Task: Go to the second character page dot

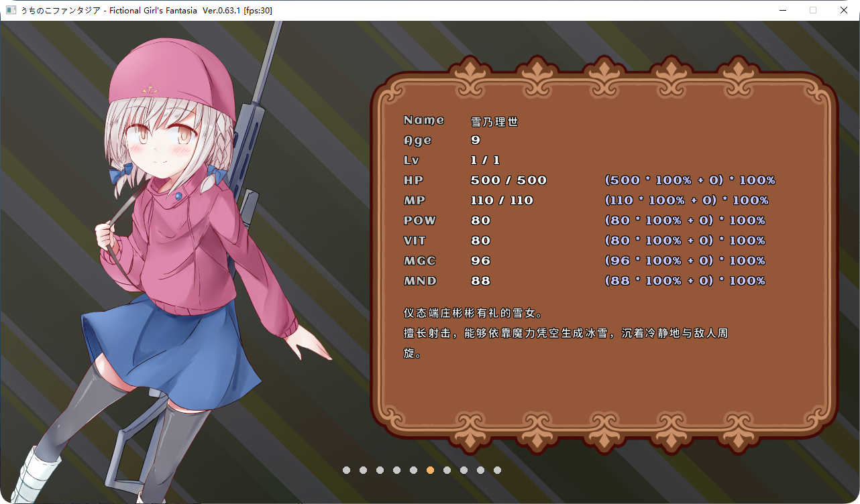Action: pos(363,470)
